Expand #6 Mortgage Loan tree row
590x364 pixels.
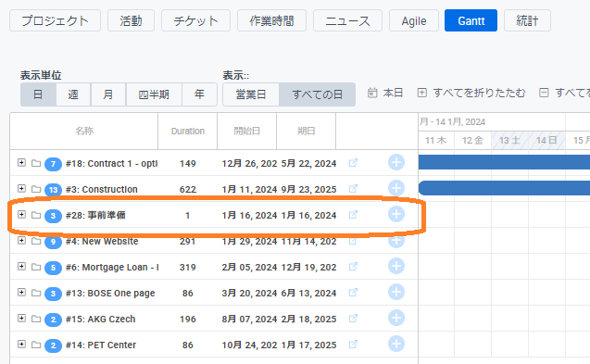[x=22, y=267]
